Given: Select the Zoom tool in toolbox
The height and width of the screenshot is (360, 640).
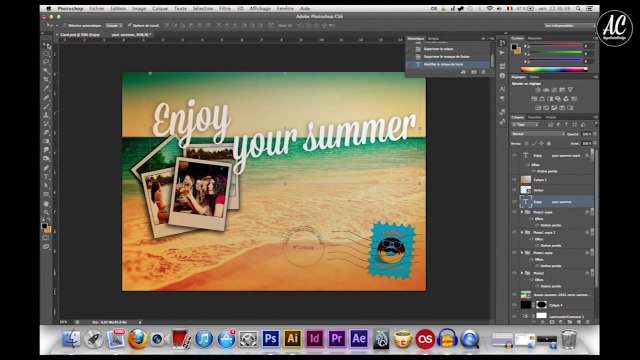Looking at the screenshot, I should click(x=47, y=212).
